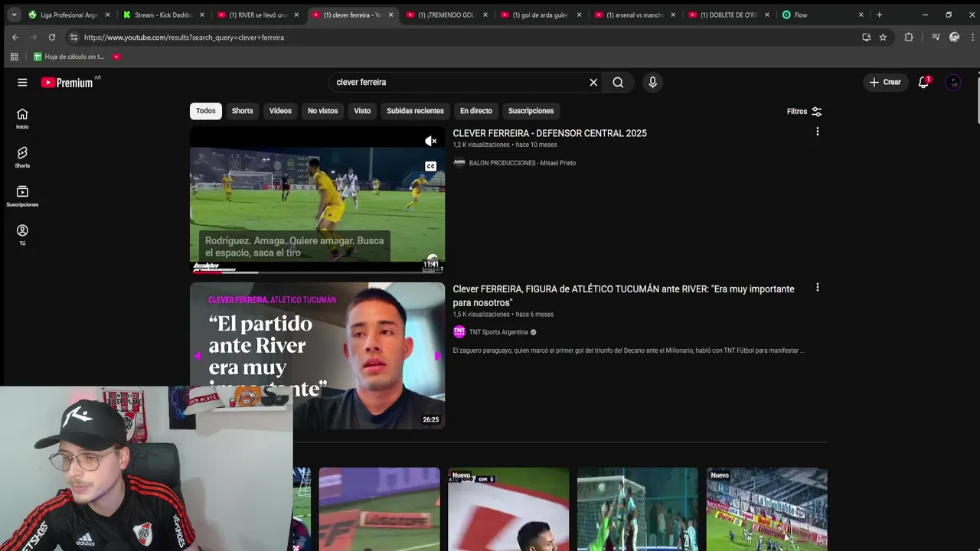Switch to the gol de arda guler tab
This screenshot has height=551, width=980.
[541, 15]
